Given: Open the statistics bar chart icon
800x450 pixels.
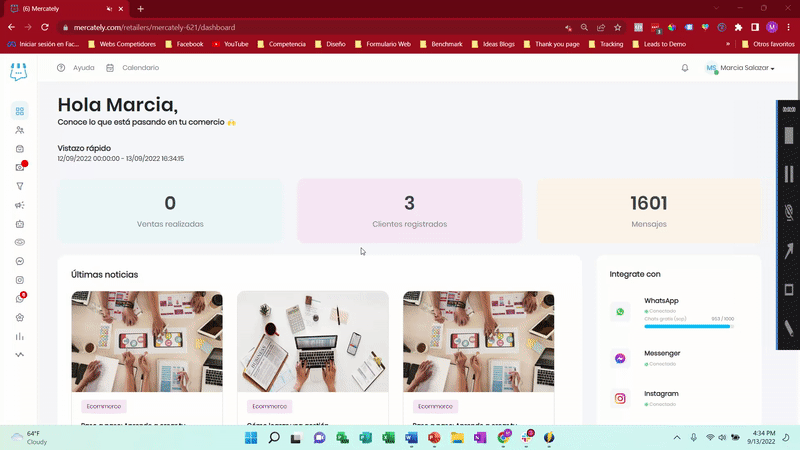Looking at the screenshot, I should tap(19, 336).
